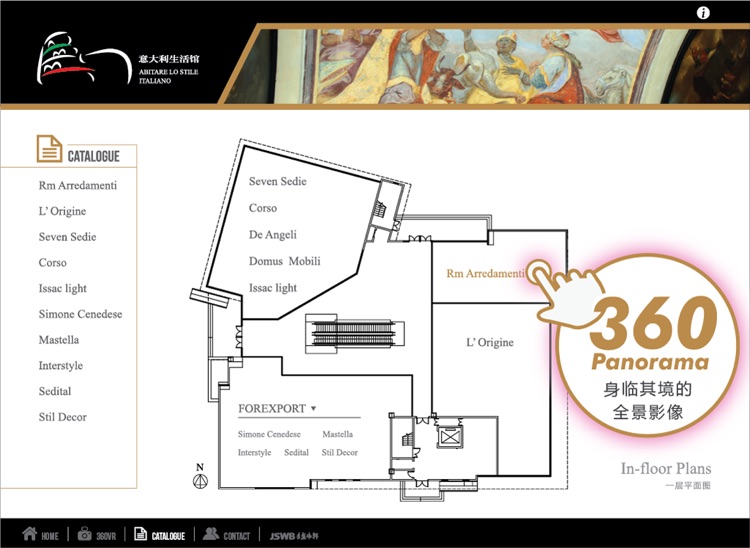
Task: Click the elevator symbol on floor plan
Action: pos(449,437)
